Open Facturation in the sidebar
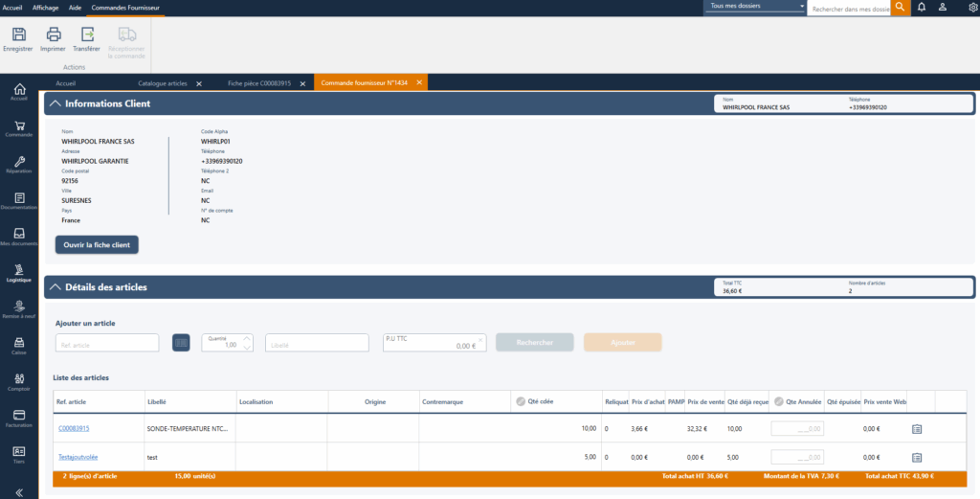This screenshot has height=499, width=980. 19,418
